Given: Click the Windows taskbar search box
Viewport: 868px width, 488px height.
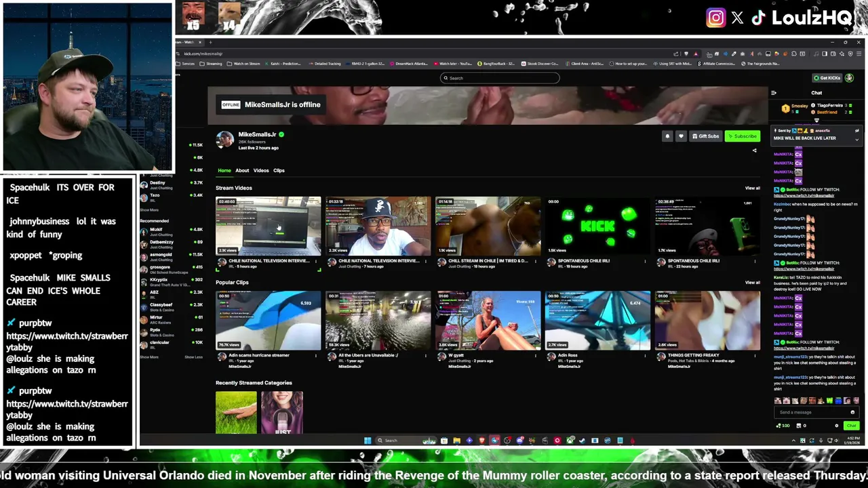Looking at the screenshot, I should tap(406, 441).
